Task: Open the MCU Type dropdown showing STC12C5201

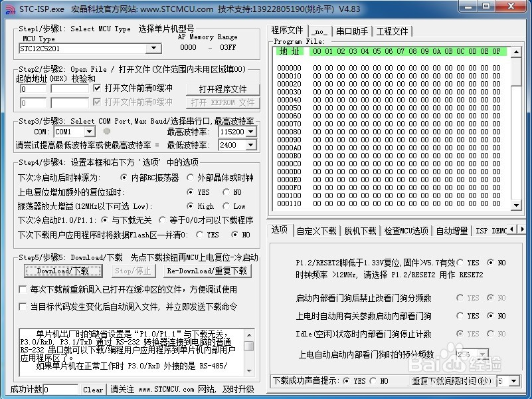Action: (153, 49)
